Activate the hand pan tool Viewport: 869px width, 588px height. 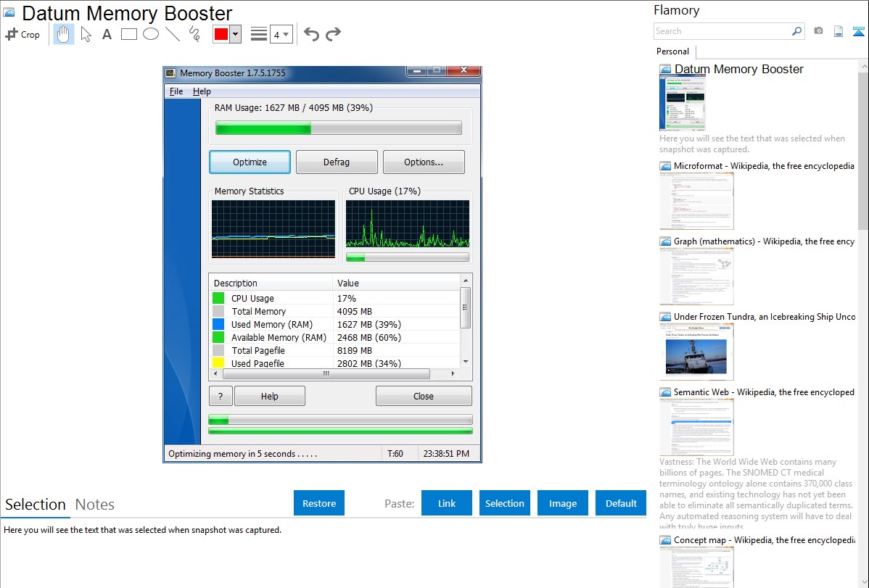click(63, 34)
